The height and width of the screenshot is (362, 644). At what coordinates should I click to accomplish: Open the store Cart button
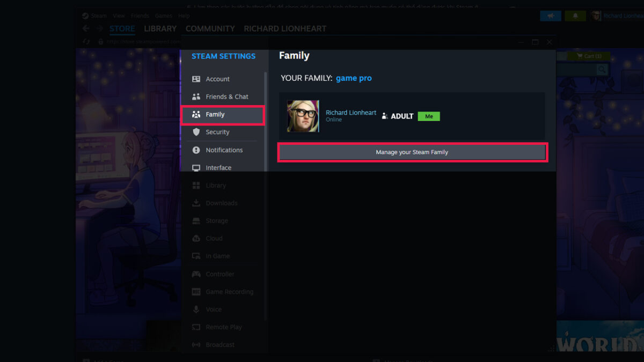(x=588, y=56)
